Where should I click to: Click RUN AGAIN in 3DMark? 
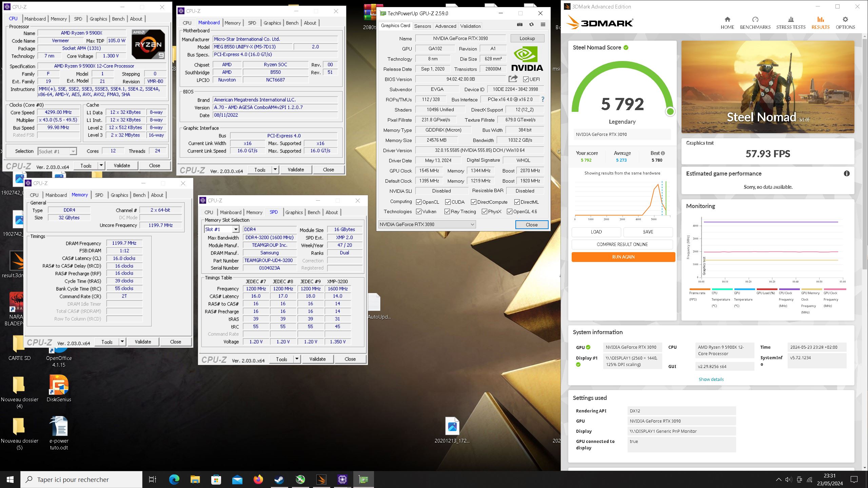(623, 257)
